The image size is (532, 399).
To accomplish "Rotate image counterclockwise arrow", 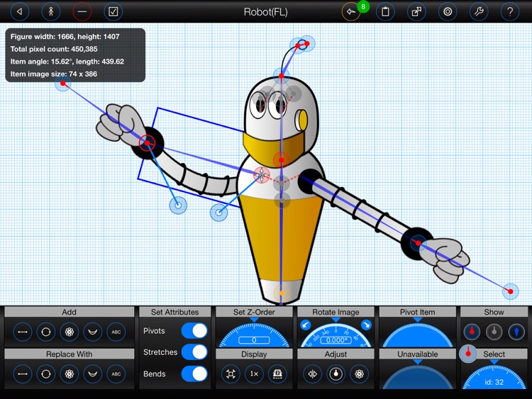I will [x=306, y=325].
